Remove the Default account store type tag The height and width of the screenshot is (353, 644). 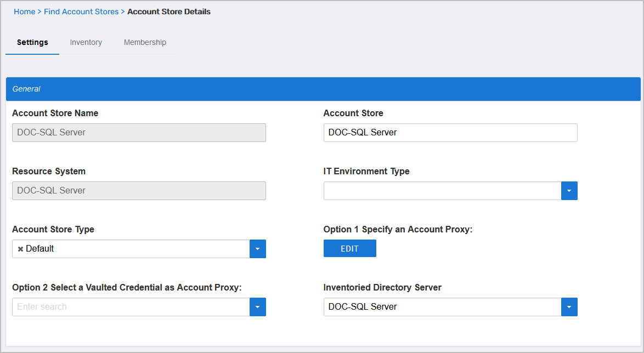pos(20,249)
